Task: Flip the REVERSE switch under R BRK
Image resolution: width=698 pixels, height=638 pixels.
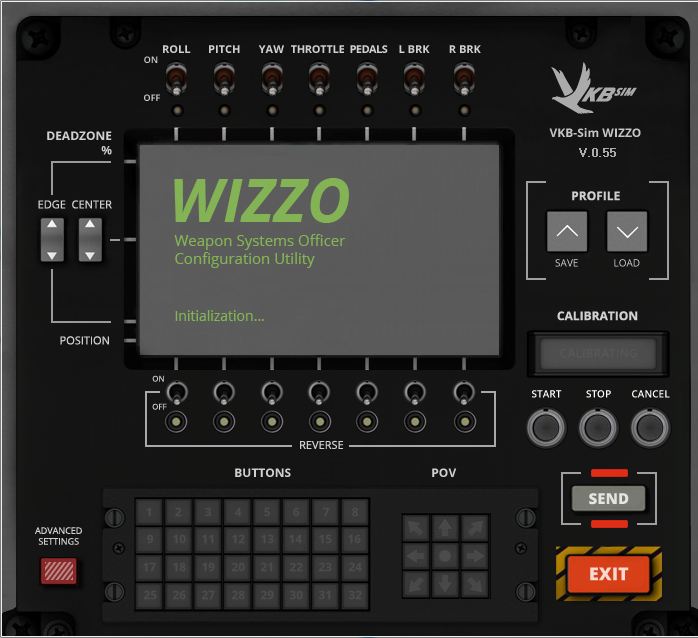Action: tap(464, 393)
